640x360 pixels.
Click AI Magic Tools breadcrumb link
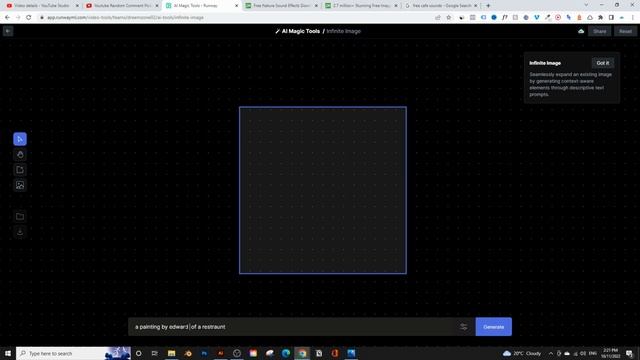[300, 31]
